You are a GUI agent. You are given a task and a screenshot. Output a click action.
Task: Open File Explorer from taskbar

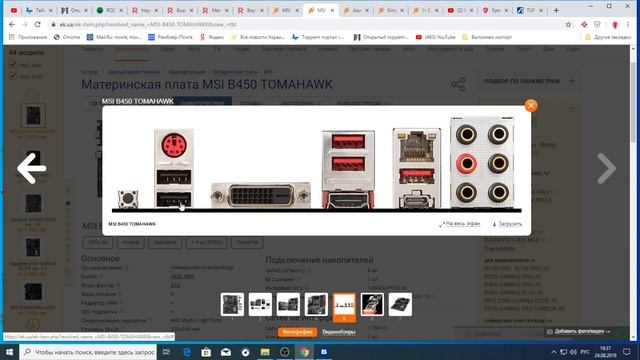coord(265,352)
